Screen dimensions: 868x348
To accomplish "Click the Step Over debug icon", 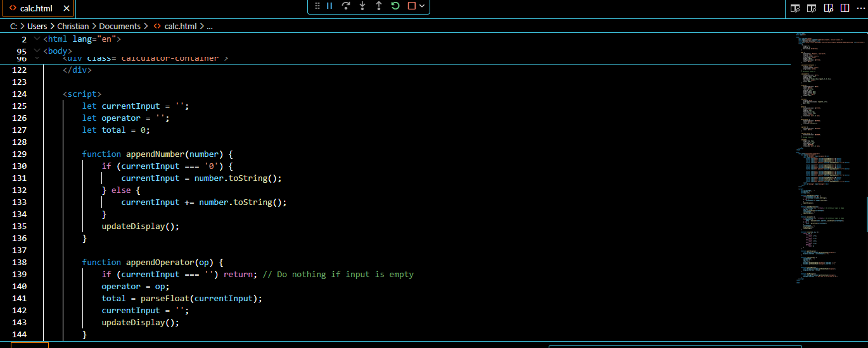I will tap(346, 6).
